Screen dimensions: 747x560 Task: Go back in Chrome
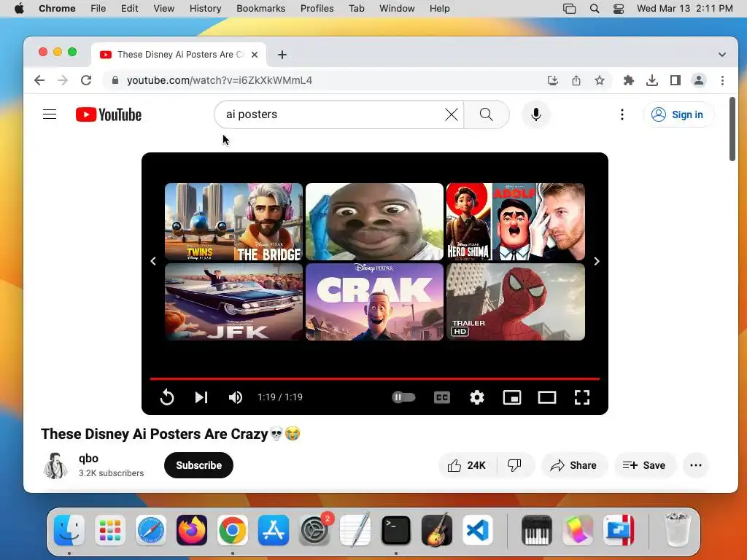pos(39,80)
